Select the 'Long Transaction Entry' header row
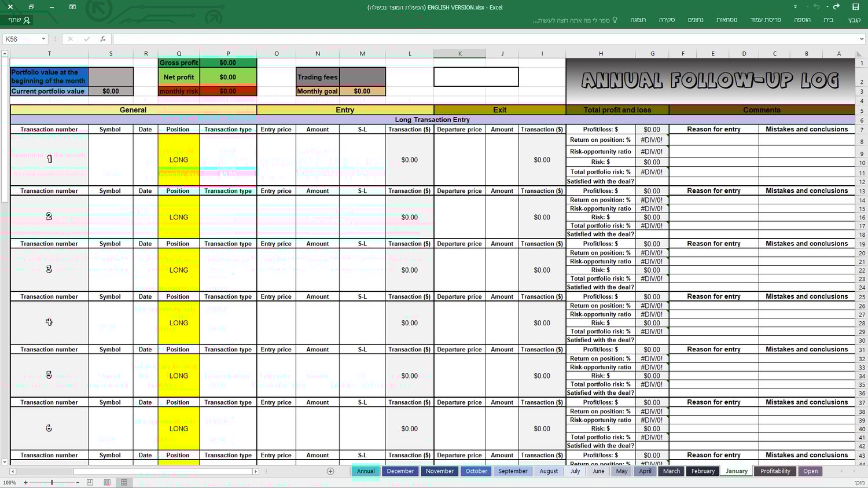This screenshot has height=488, width=868. pyautogui.click(x=432, y=120)
